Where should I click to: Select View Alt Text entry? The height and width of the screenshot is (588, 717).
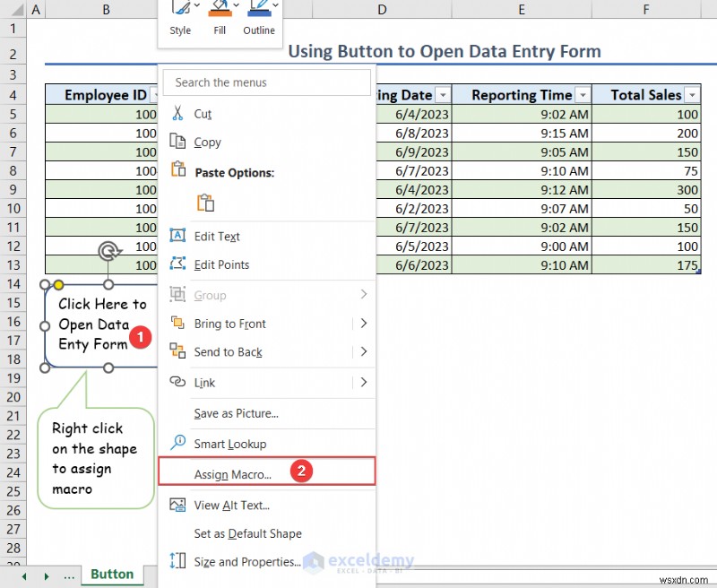(266, 506)
